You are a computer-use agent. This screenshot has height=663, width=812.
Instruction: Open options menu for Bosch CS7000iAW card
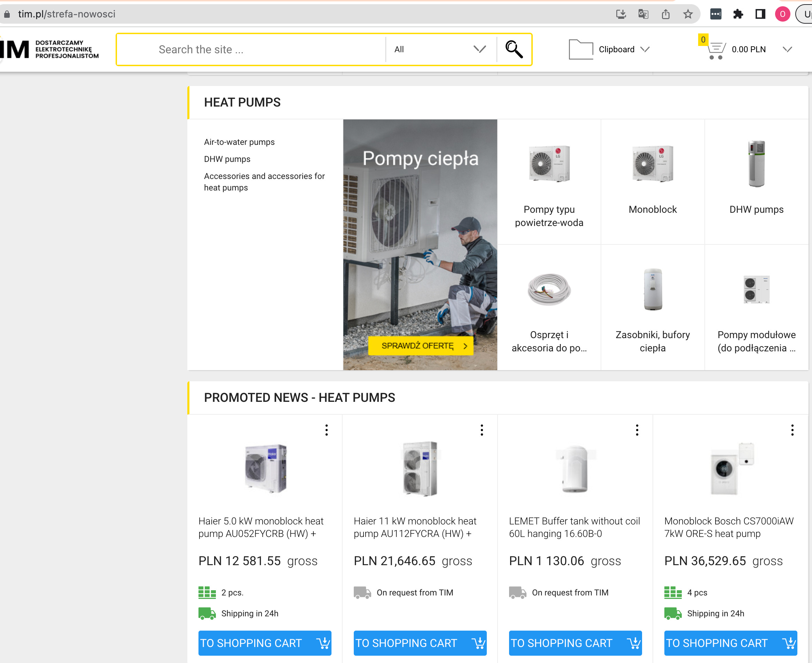tap(793, 430)
